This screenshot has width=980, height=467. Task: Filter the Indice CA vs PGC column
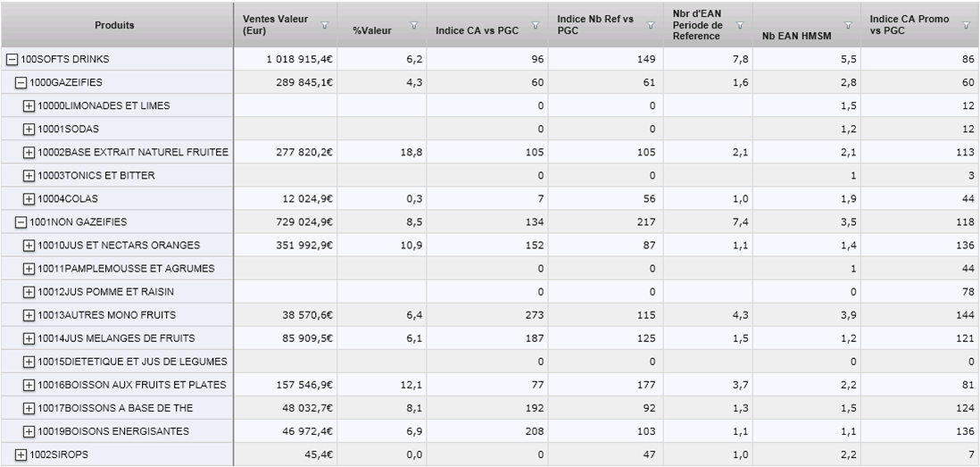(x=535, y=25)
